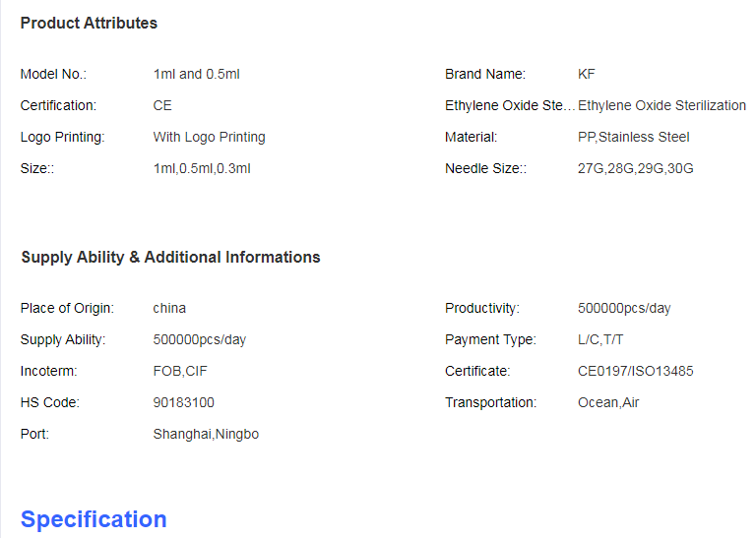Select the With Logo Printing value
The height and width of the screenshot is (538, 756).
(x=210, y=138)
